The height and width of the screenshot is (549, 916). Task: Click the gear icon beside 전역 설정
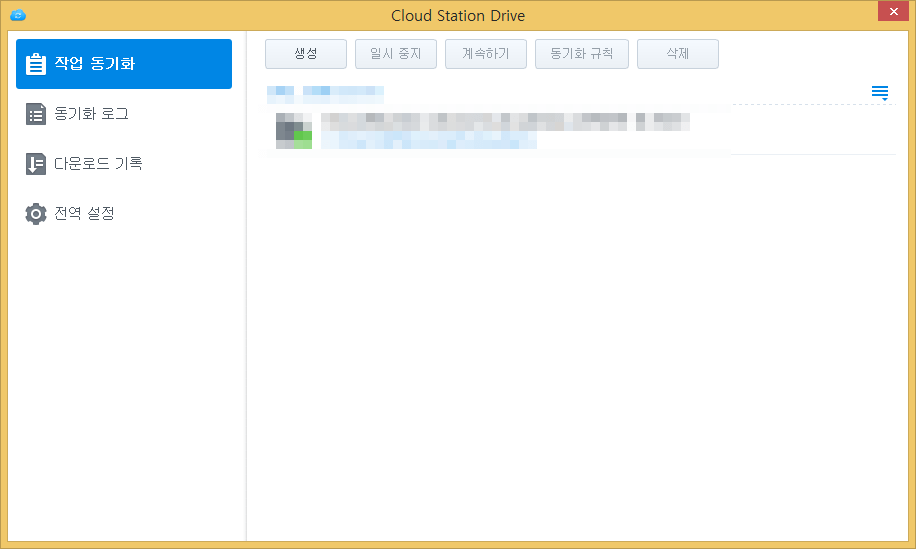[x=36, y=214]
